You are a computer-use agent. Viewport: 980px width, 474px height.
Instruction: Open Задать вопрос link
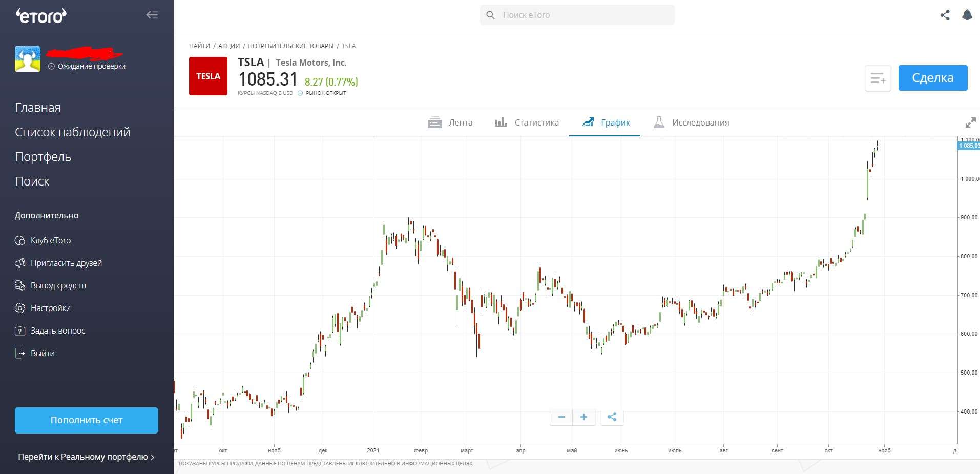pos(58,331)
